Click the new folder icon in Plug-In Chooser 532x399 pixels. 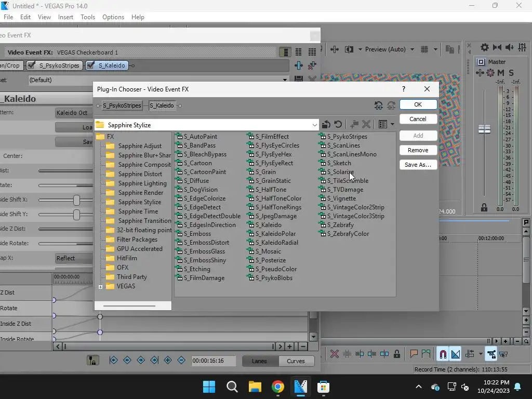tap(354, 125)
